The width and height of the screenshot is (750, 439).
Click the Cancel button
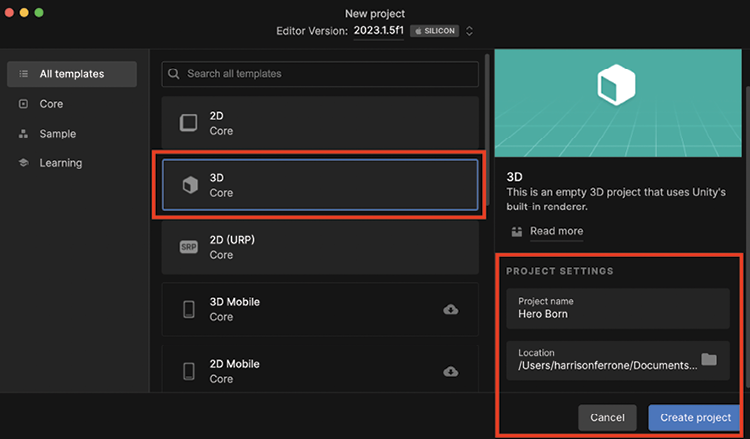607,417
